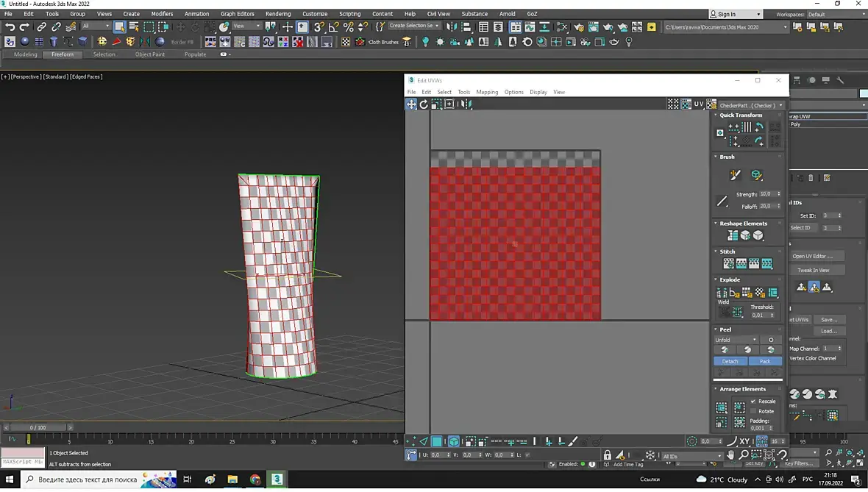Select polygon sub-object mode in UV editor

437,441
